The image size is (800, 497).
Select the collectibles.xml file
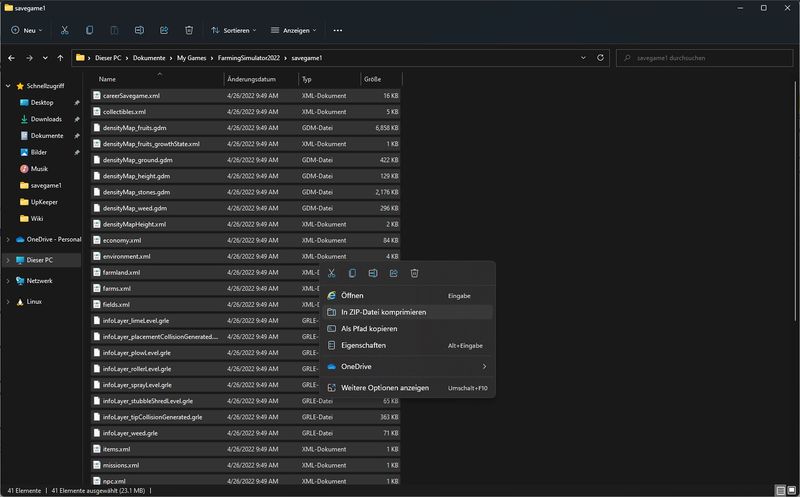[245, 112]
